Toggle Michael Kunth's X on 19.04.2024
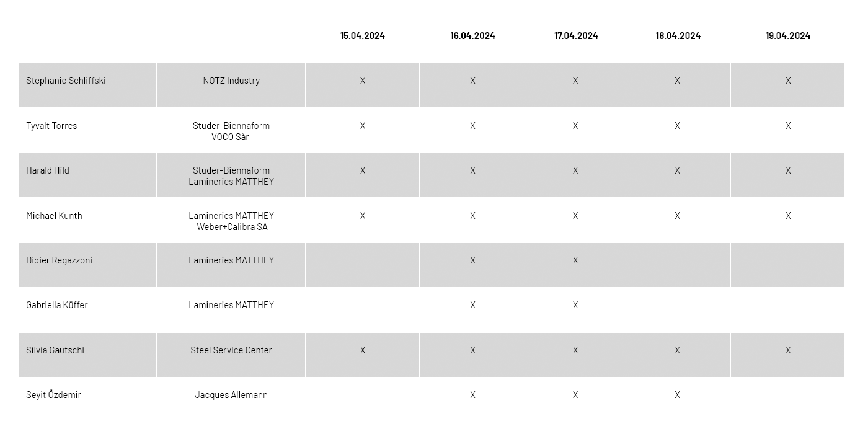This screenshot has width=868, height=434. 788,216
